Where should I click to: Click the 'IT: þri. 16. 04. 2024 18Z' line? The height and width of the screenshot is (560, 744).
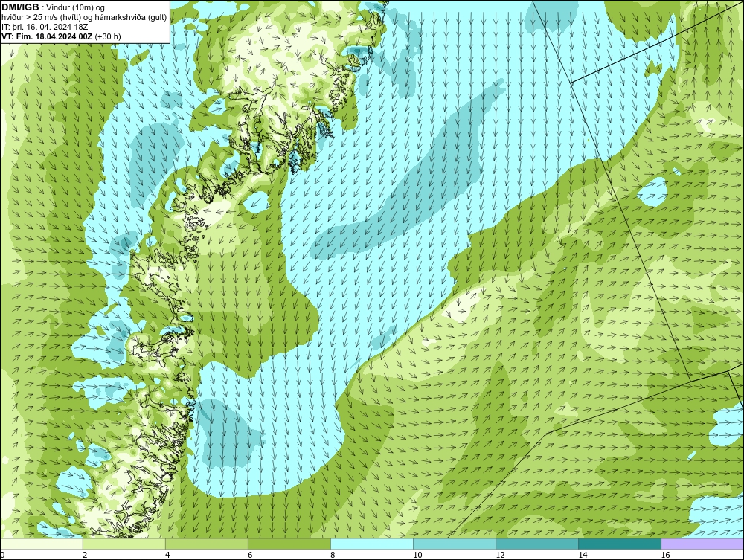point(45,27)
